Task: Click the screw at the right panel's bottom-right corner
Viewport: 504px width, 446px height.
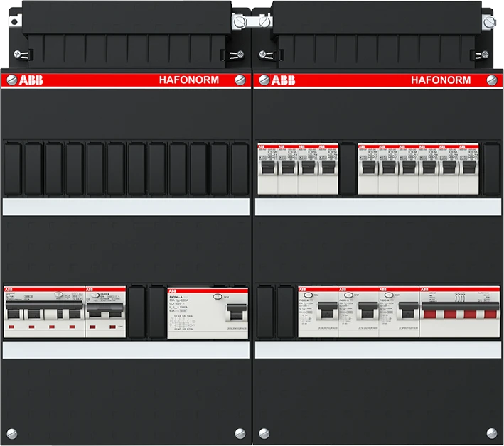Action: (x=492, y=432)
